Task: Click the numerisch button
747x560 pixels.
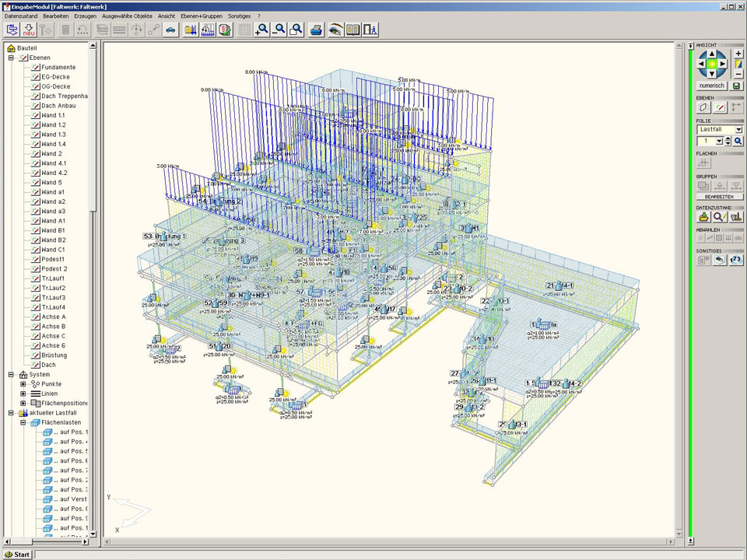Action: [x=712, y=86]
